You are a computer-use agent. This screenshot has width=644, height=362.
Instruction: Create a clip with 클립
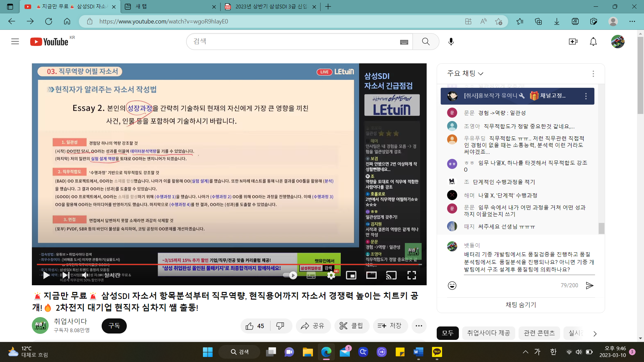pos(351,326)
